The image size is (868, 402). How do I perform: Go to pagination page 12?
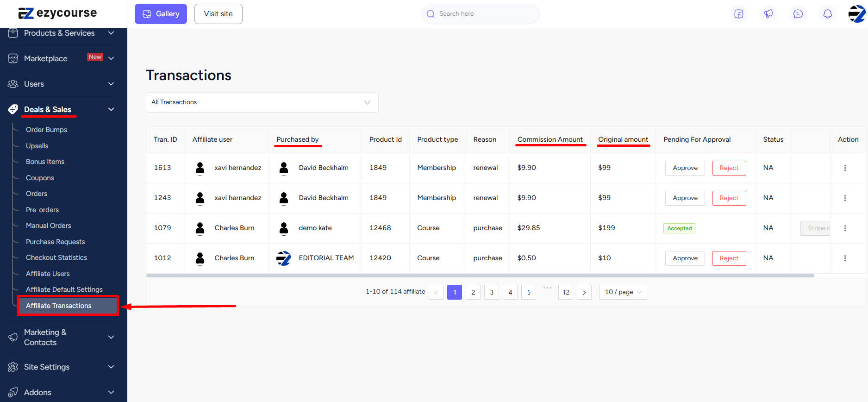(566, 292)
